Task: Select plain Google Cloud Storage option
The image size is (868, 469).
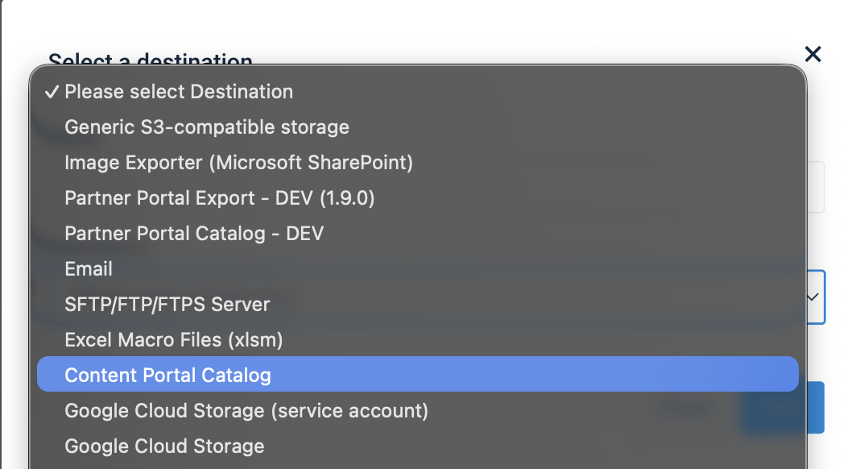Action: tap(417, 446)
